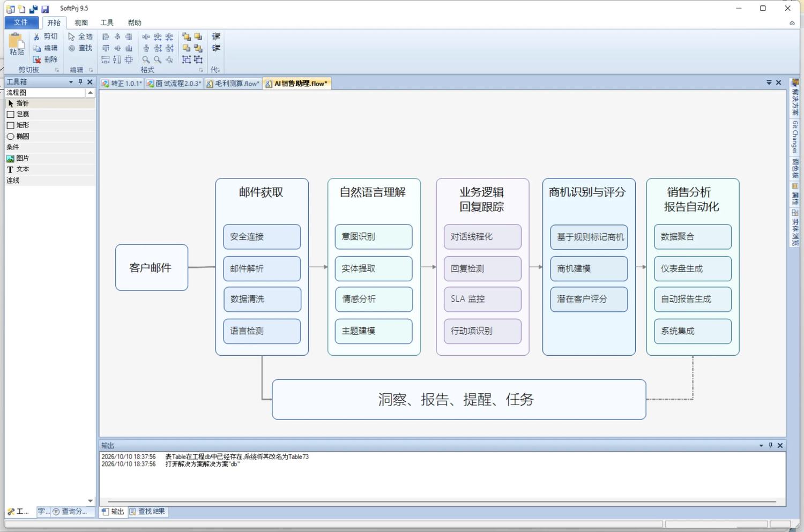Switch to the 工具 ribbon tab

click(x=107, y=23)
